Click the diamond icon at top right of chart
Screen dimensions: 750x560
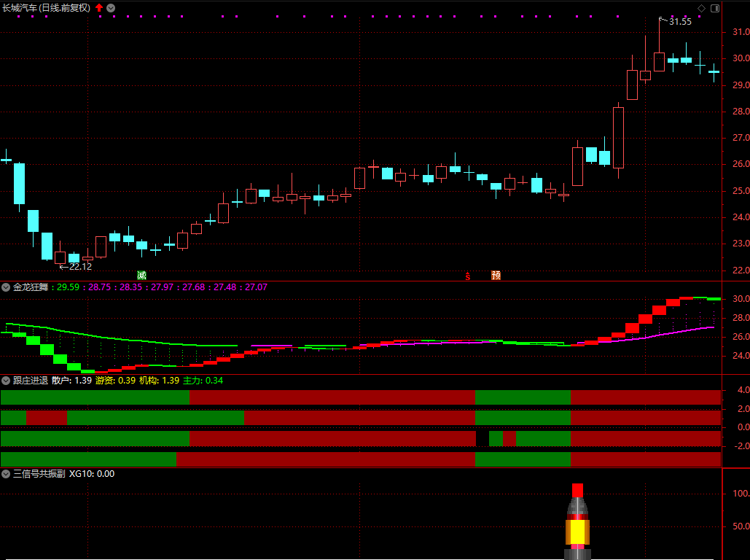click(x=701, y=8)
